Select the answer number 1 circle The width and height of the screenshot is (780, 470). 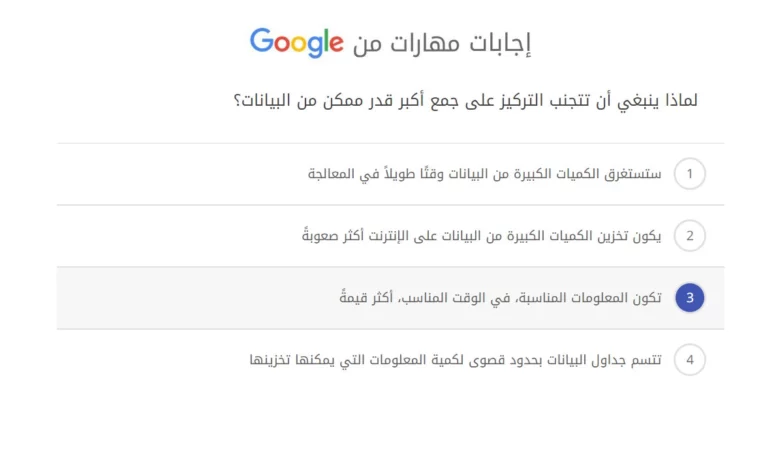point(690,174)
